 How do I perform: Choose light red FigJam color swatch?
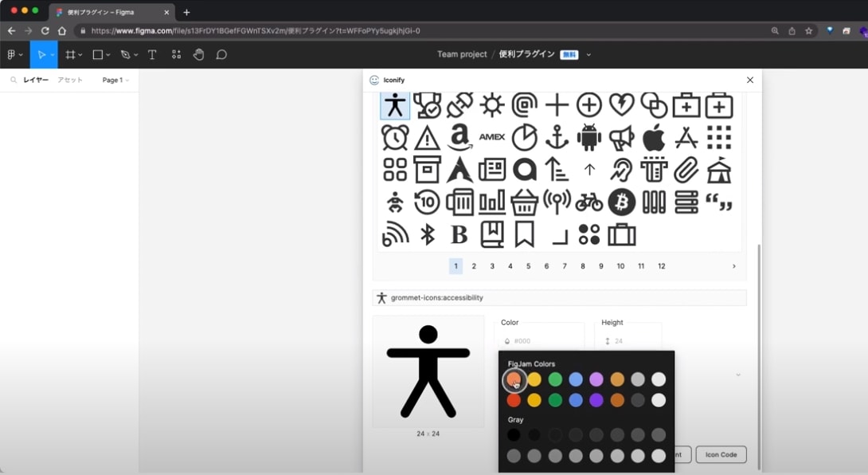514,379
